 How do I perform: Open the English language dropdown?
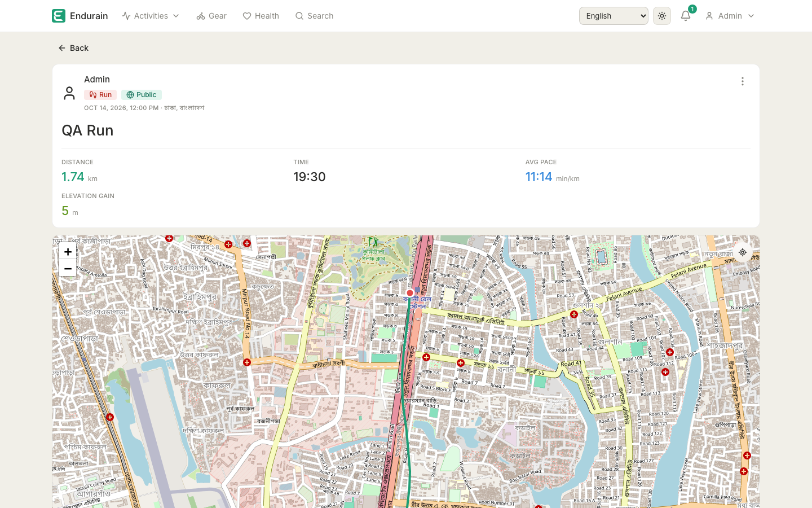pyautogui.click(x=614, y=16)
